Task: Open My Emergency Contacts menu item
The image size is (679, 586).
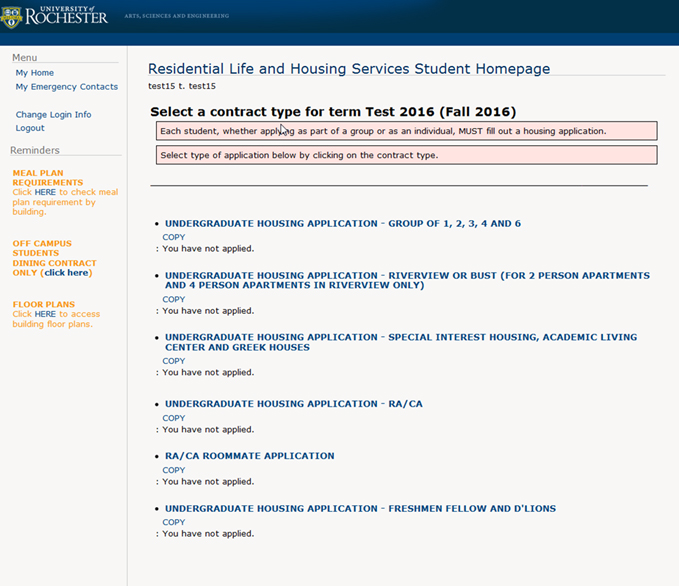Action: pos(67,87)
